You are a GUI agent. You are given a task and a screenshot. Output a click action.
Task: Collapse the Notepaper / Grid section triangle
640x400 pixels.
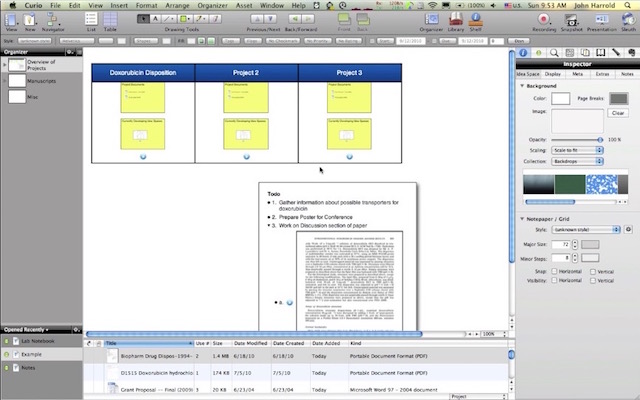click(x=522, y=219)
